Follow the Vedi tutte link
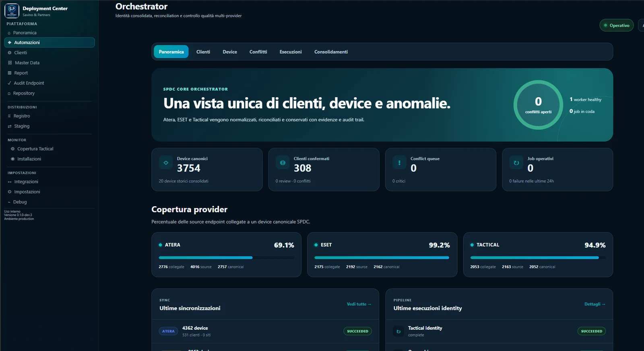Viewport: 644px width, 351px height. click(359, 304)
